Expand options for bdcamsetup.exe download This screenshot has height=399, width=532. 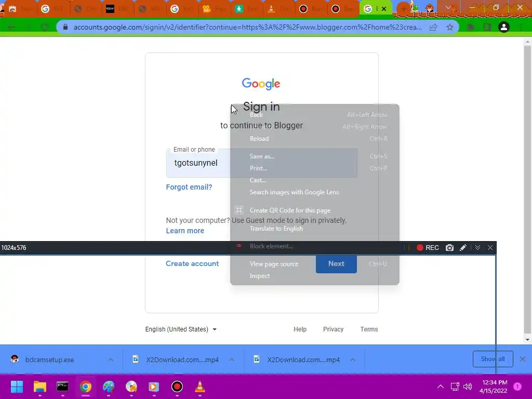111,360
